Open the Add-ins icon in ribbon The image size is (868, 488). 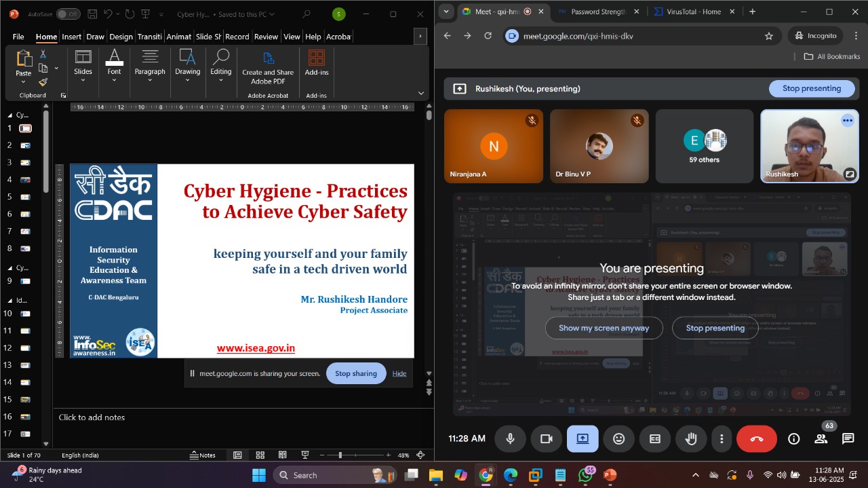316,62
